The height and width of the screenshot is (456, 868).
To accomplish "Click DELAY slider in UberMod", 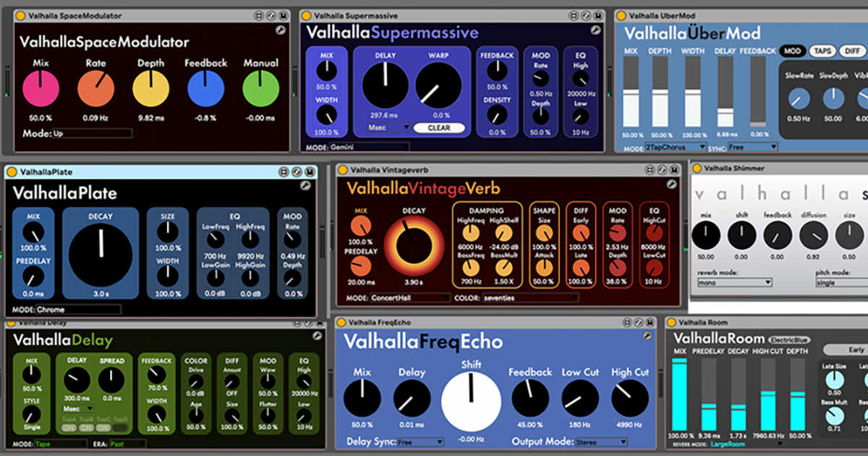I will [725, 92].
